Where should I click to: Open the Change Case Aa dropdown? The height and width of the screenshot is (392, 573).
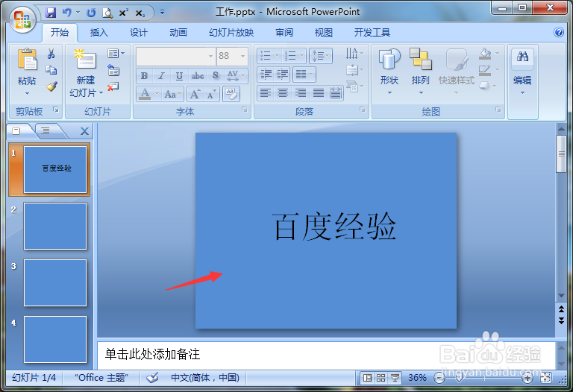(x=173, y=94)
